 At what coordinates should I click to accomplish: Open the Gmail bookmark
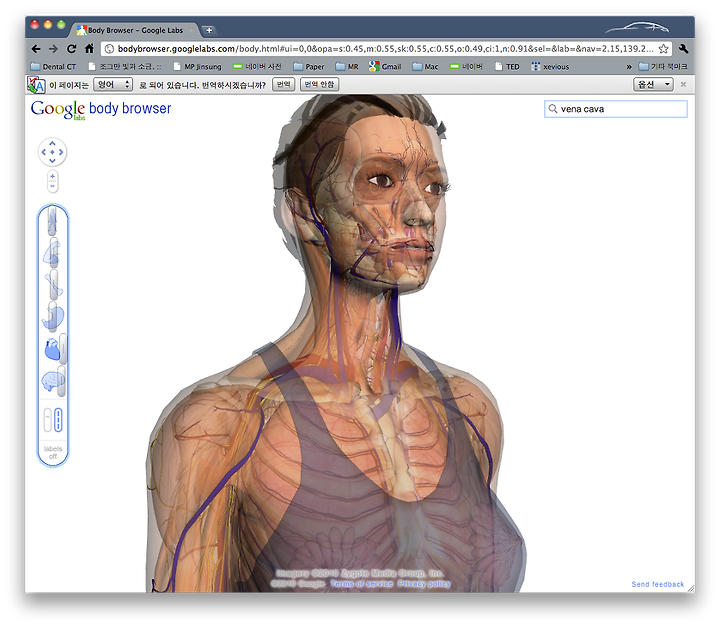(385, 67)
